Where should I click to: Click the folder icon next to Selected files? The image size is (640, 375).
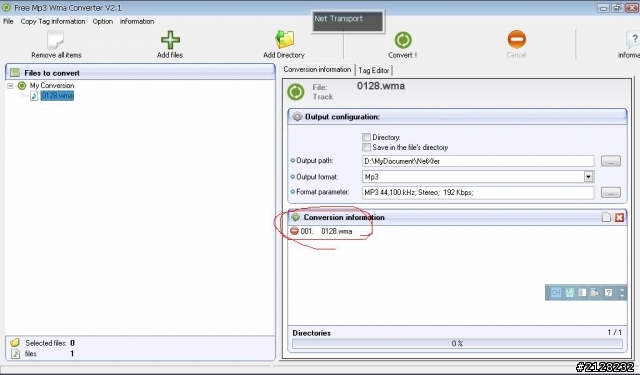click(x=15, y=343)
